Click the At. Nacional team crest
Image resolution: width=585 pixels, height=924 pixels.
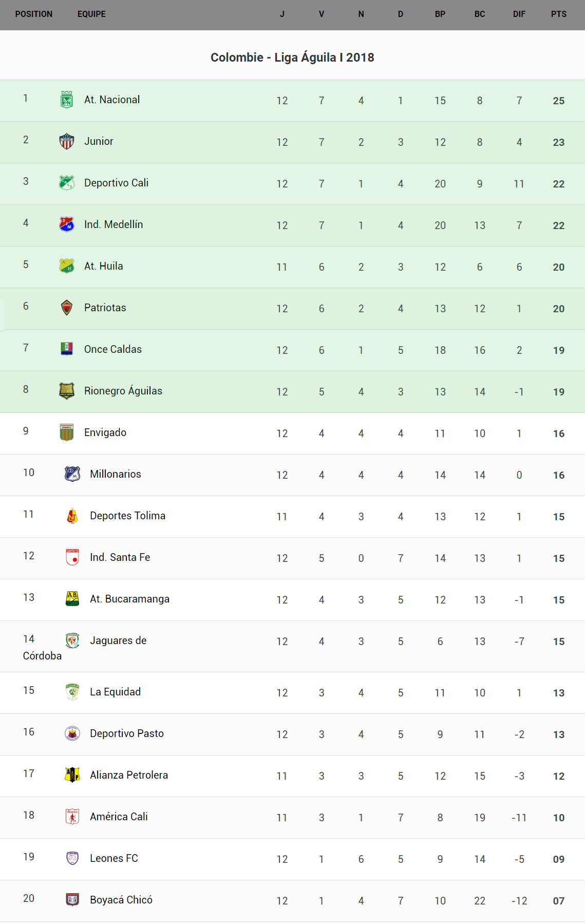[x=67, y=100]
